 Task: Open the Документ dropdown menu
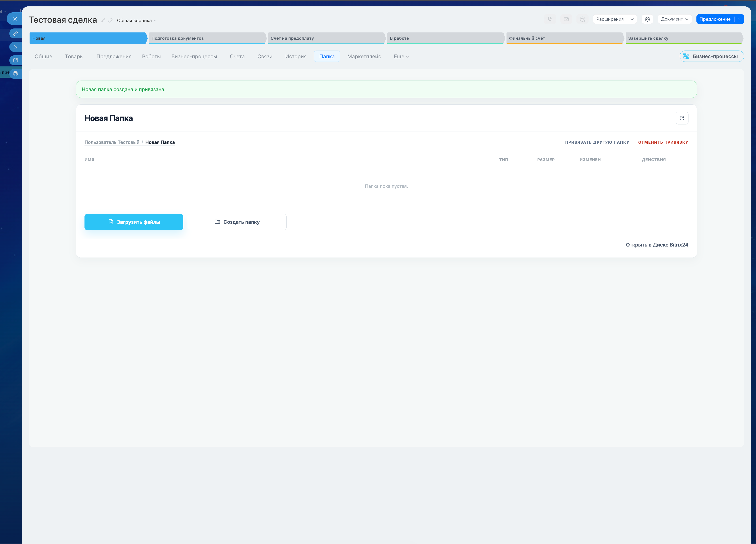coord(674,19)
